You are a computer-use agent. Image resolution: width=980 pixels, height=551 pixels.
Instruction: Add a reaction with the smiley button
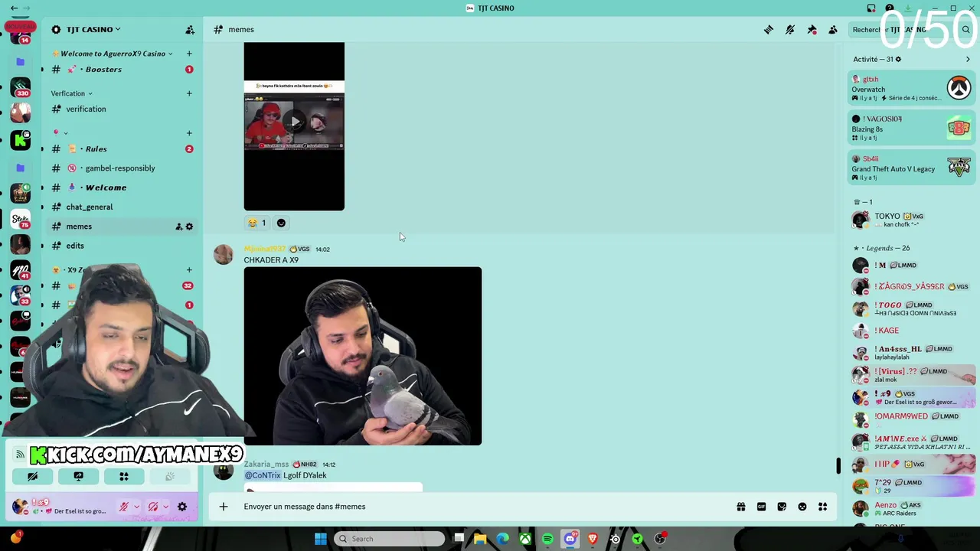pos(281,223)
